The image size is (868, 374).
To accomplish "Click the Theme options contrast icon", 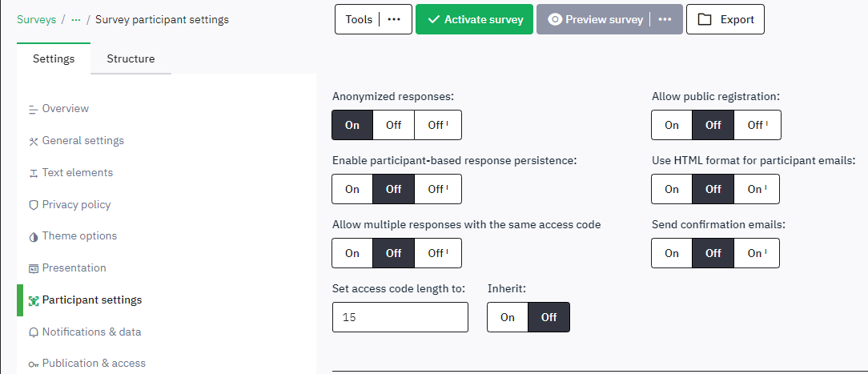I will (x=34, y=236).
